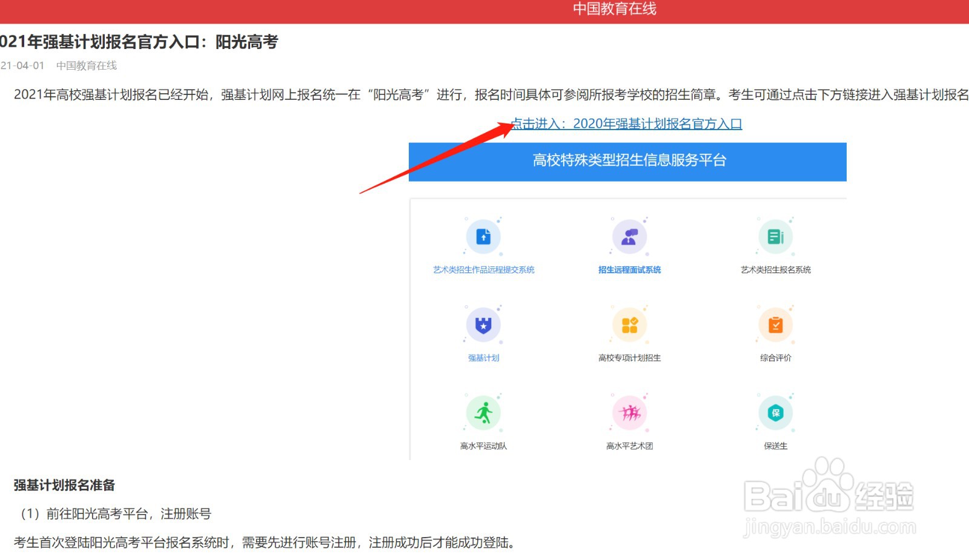Open the 点击进入：2020年强基计划报名官方入口 link

(x=626, y=124)
